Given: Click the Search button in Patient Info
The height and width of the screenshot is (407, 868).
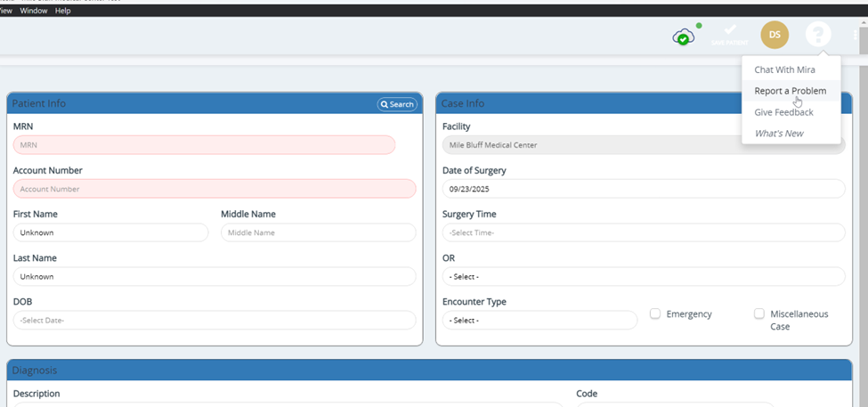Looking at the screenshot, I should point(397,104).
